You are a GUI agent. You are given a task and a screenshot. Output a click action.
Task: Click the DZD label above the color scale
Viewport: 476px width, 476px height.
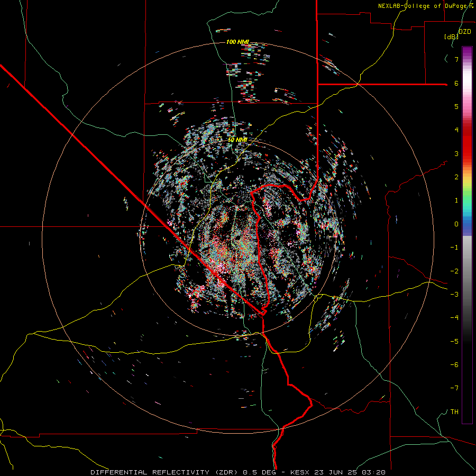465,32
